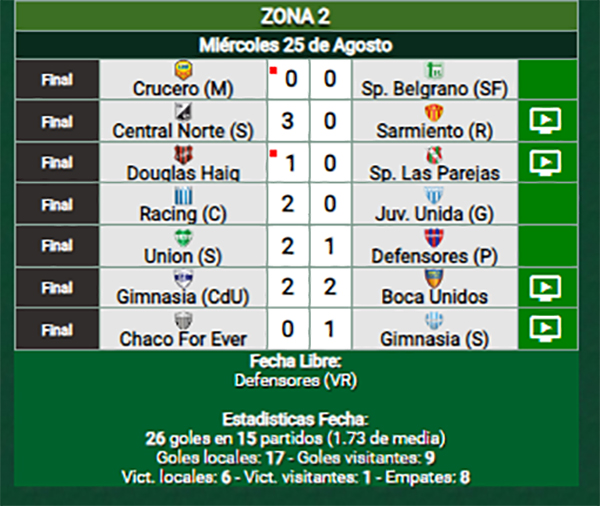The width and height of the screenshot is (600, 506).
Task: Open Juv. Unida (G) team link
Action: 434,214
